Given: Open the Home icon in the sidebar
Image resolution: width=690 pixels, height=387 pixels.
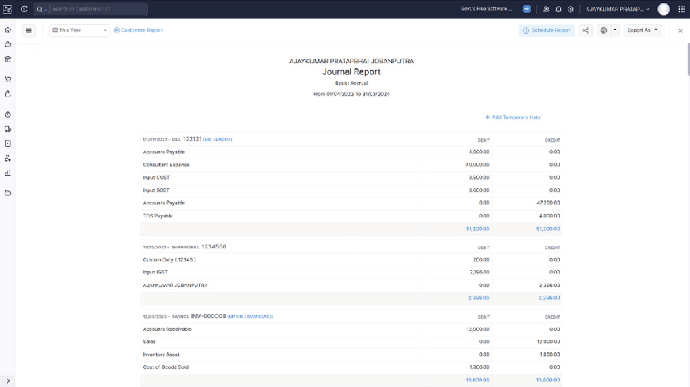Looking at the screenshot, I should point(8,30).
